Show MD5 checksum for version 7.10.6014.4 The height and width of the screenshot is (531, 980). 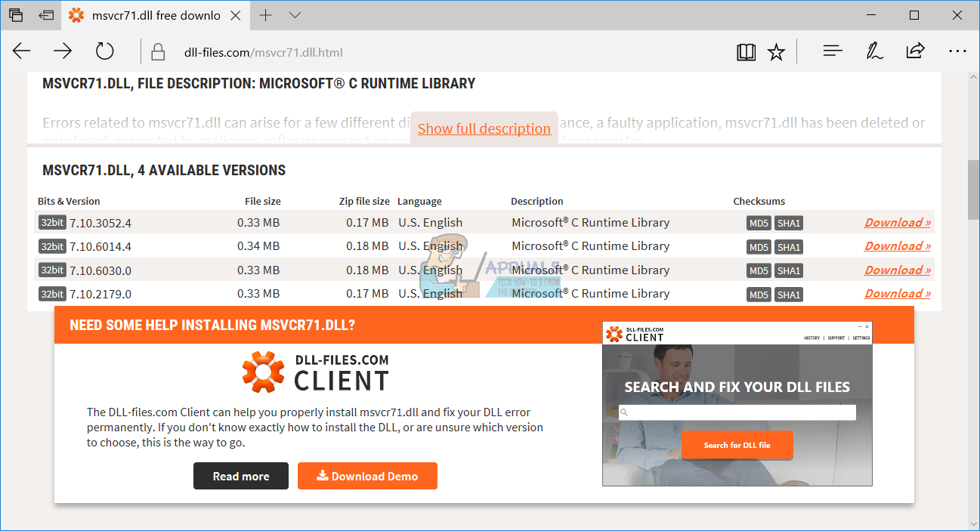tap(759, 247)
